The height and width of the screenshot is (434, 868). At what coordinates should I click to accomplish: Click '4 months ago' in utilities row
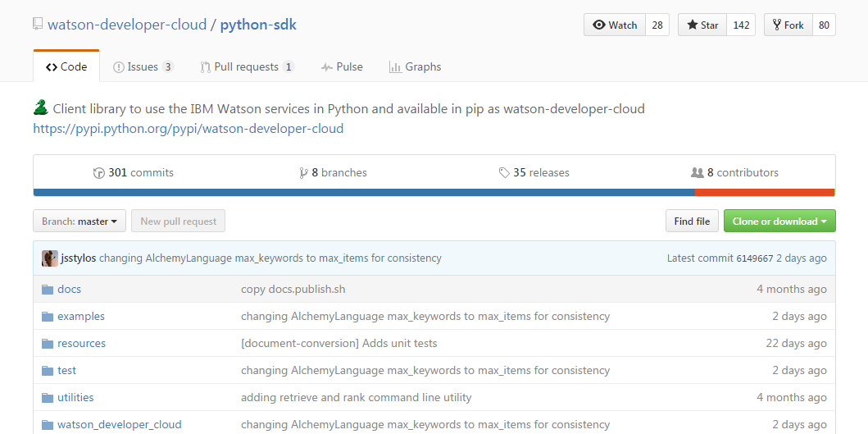tap(792, 397)
